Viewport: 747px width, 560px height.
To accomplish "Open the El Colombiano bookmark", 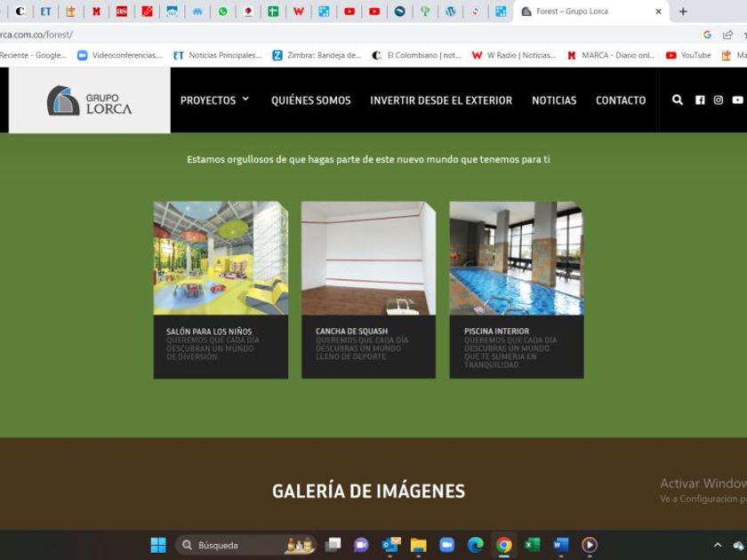I will 416,55.
